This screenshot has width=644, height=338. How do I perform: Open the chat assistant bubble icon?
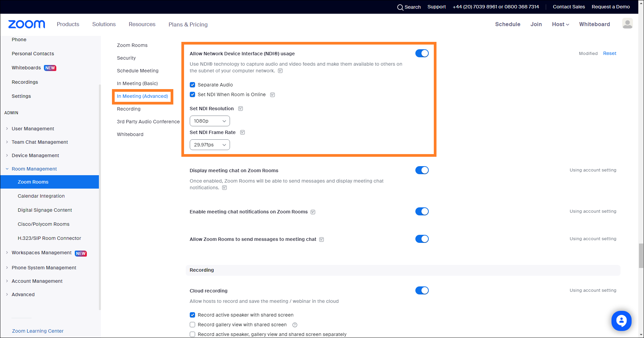point(621,321)
